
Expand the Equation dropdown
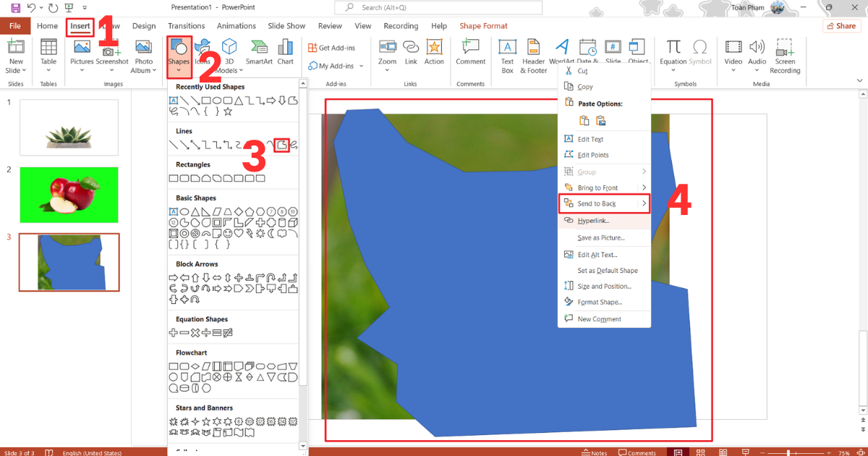673,70
